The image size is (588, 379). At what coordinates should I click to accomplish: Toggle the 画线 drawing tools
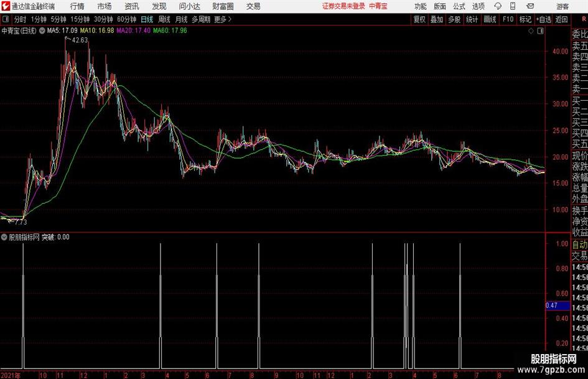tap(490, 19)
